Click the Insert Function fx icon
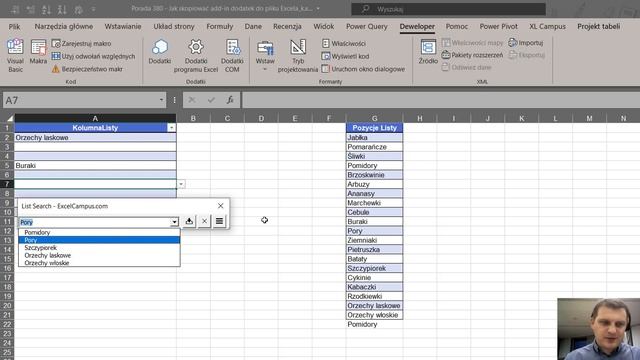 [230, 100]
